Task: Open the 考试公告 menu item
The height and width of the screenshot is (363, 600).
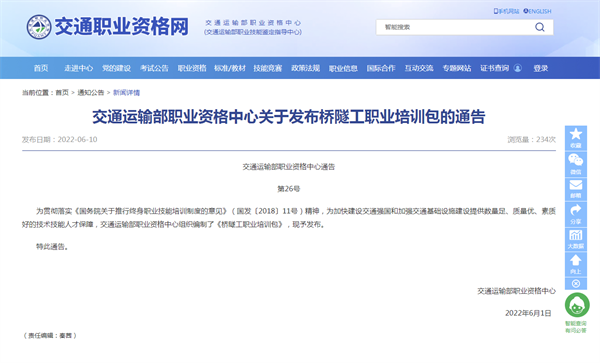Action: (x=154, y=68)
